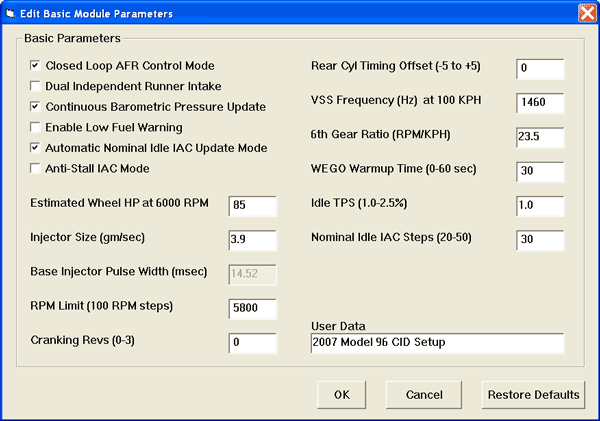
Task: Check the Anti-Stall IAC Mode option
Action: 36,168
